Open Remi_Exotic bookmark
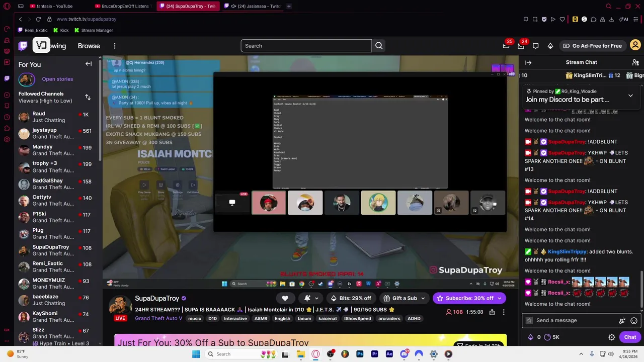This screenshot has width=644, height=362. point(33,30)
